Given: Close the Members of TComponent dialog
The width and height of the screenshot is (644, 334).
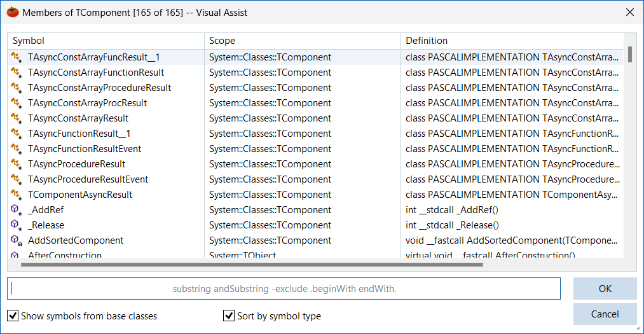Looking at the screenshot, I should (630, 12).
